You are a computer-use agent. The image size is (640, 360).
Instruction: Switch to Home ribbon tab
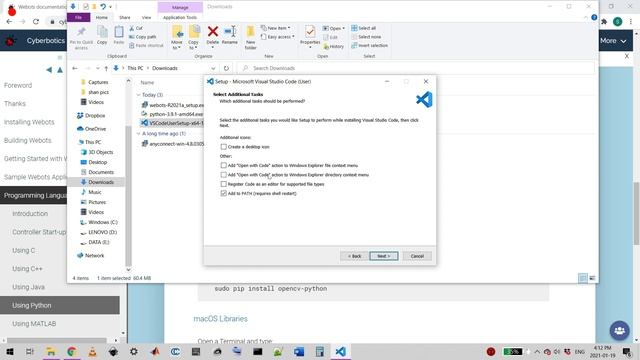click(102, 18)
